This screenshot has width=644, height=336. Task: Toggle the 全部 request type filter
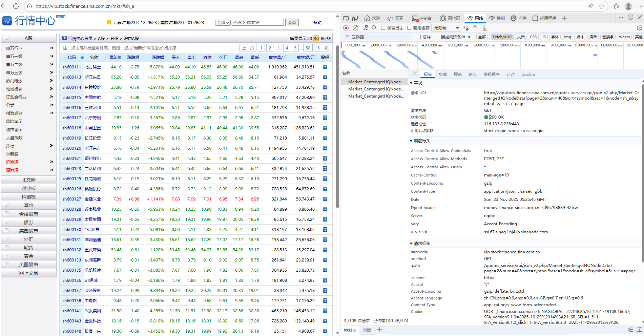[x=482, y=37]
